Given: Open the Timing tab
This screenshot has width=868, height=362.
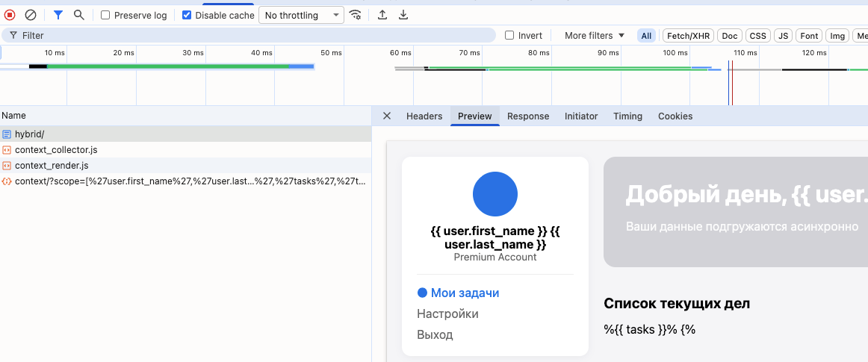Looking at the screenshot, I should [x=627, y=116].
